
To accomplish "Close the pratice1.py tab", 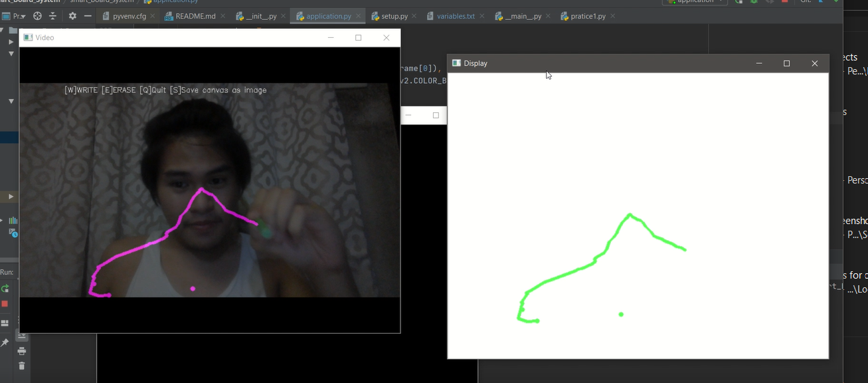I will point(613,16).
